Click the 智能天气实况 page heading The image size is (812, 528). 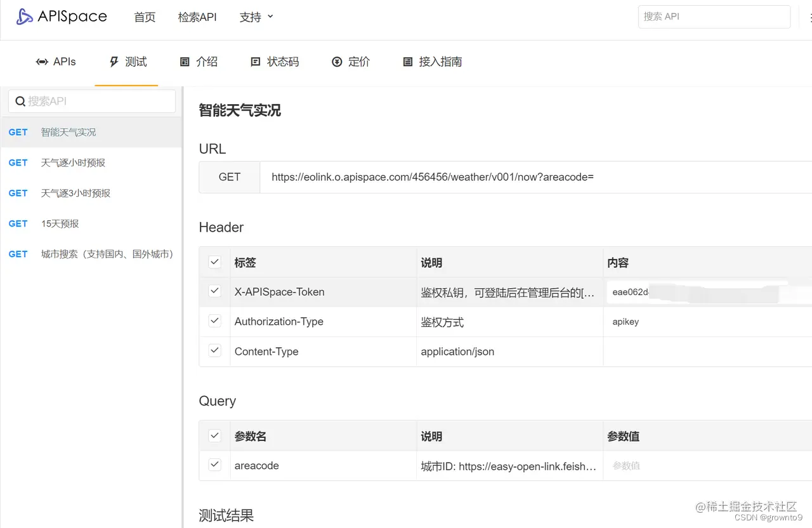click(x=240, y=110)
